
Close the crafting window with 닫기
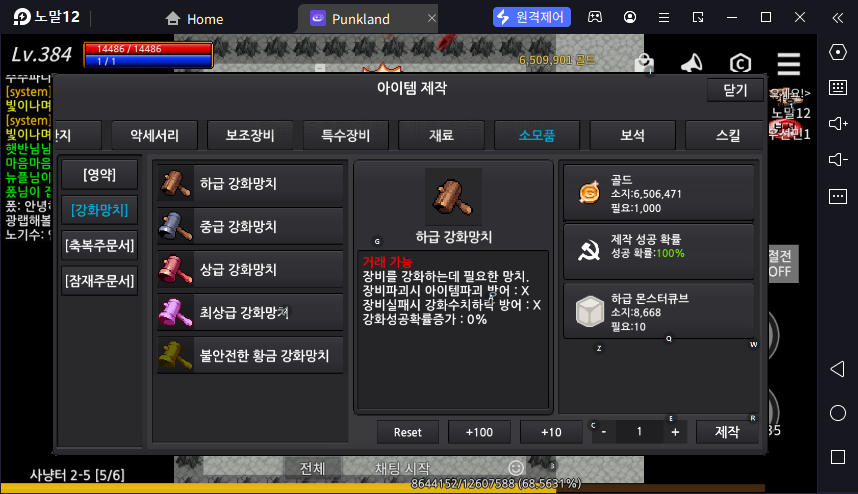[x=735, y=90]
